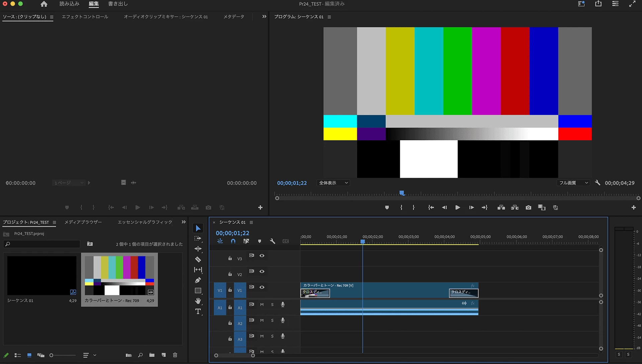Screen dimensions: 642x364
Task: Select the Type tool
Action: point(198,311)
